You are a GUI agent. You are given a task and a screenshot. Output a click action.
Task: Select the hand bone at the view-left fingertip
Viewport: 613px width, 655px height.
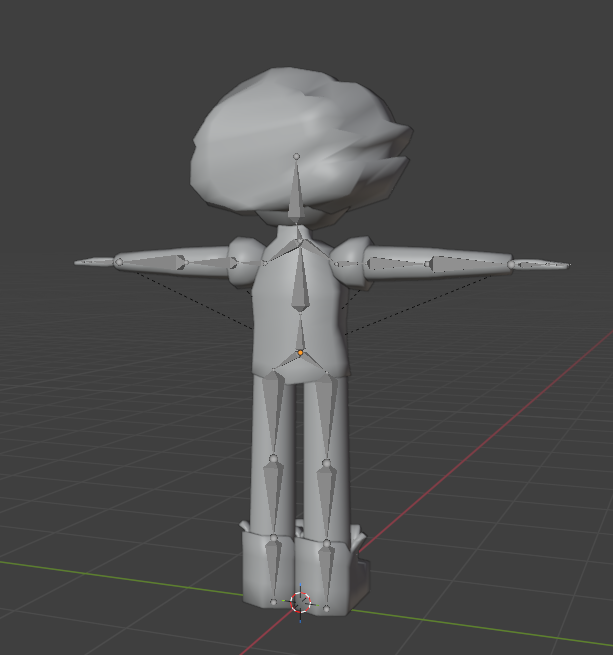click(x=95, y=262)
